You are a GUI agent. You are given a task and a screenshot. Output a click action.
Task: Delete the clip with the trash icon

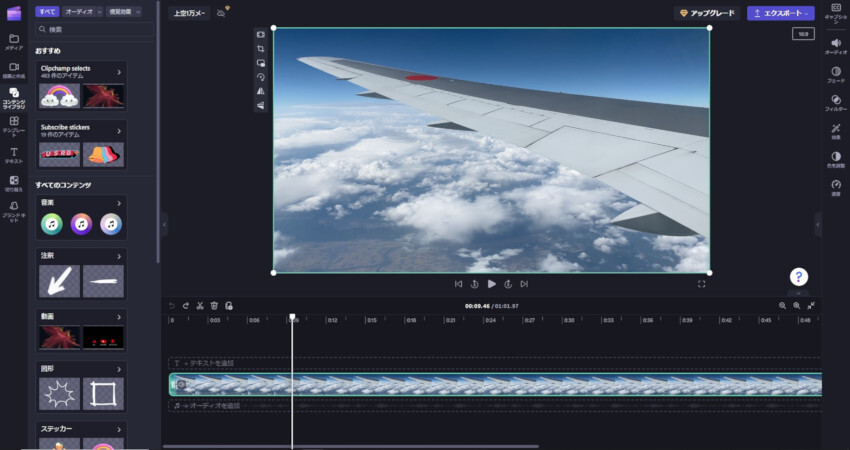coord(214,305)
